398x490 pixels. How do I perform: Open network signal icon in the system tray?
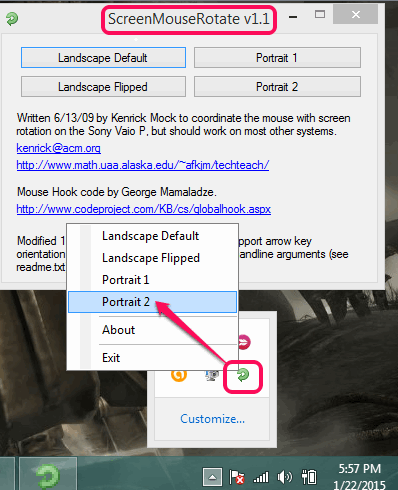[261, 477]
